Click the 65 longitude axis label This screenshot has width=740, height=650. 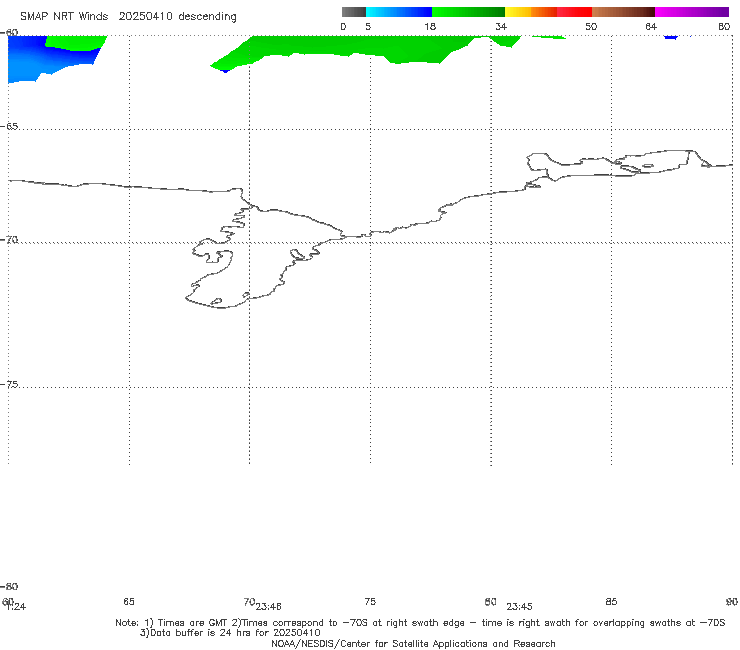[129, 601]
